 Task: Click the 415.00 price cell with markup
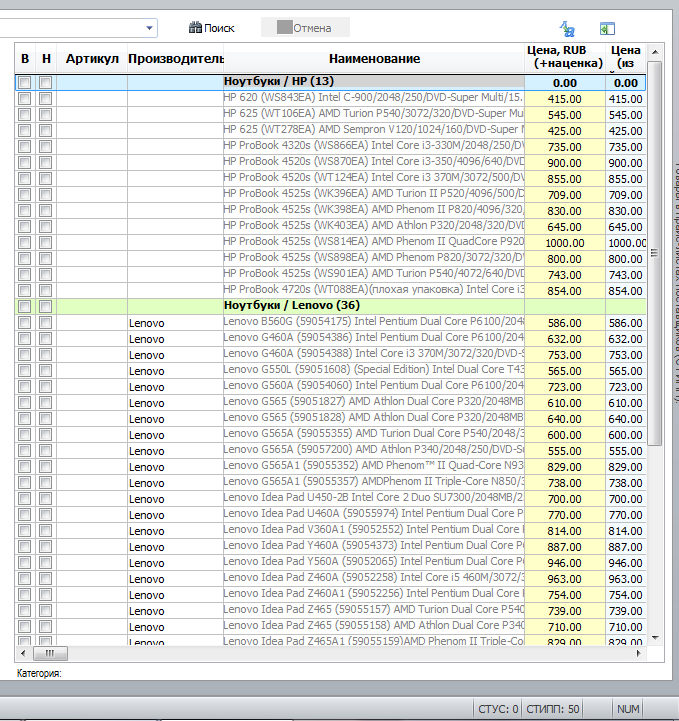tap(565, 99)
